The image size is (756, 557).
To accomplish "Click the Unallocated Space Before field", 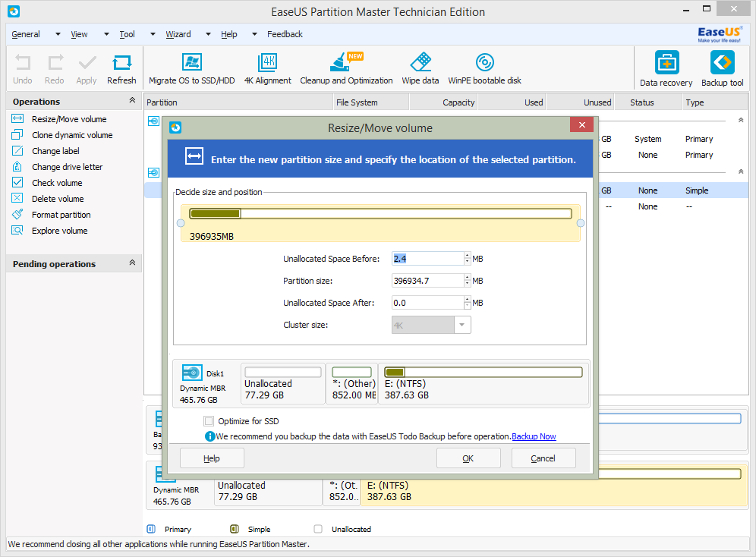I will (x=427, y=259).
